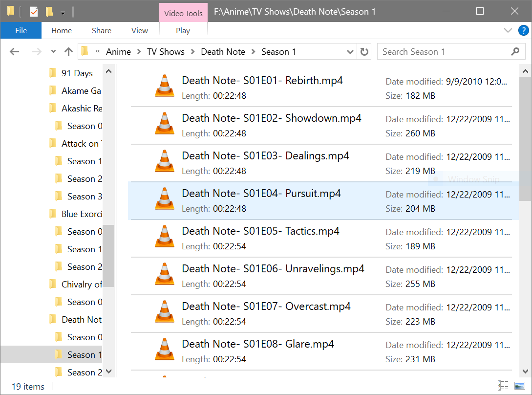The height and width of the screenshot is (395, 532).
Task: Click the New folder quick access icon
Action: point(49,12)
